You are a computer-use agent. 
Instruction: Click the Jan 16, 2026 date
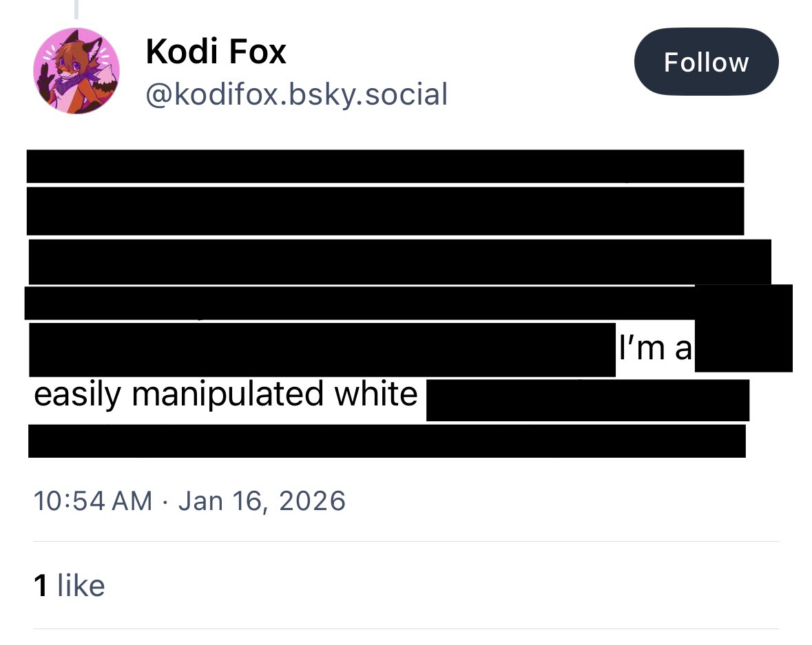[262, 500]
